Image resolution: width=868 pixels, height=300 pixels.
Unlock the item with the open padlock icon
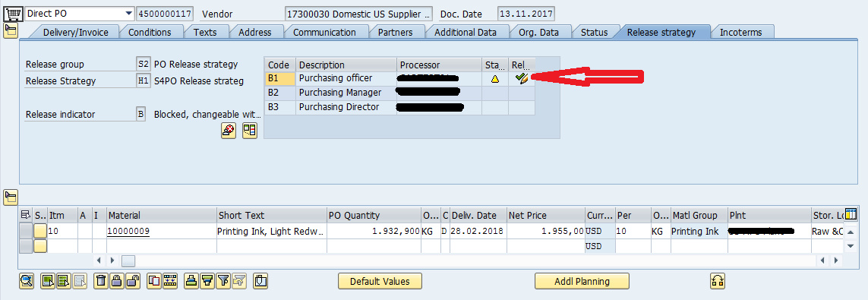[x=132, y=281]
